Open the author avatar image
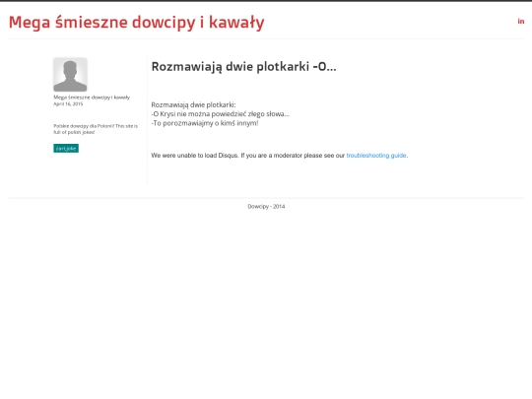This screenshot has width=532, height=399. tap(70, 74)
